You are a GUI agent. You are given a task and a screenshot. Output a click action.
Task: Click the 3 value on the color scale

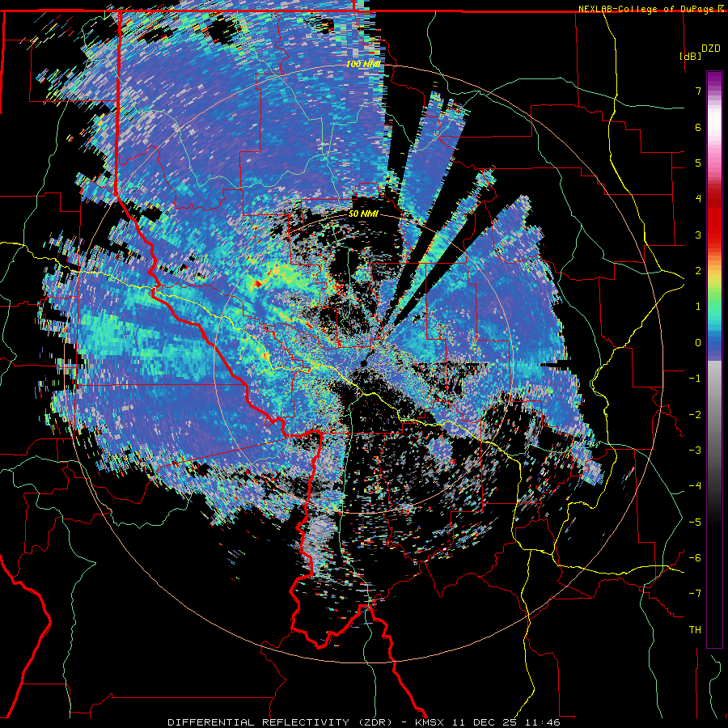(x=698, y=235)
